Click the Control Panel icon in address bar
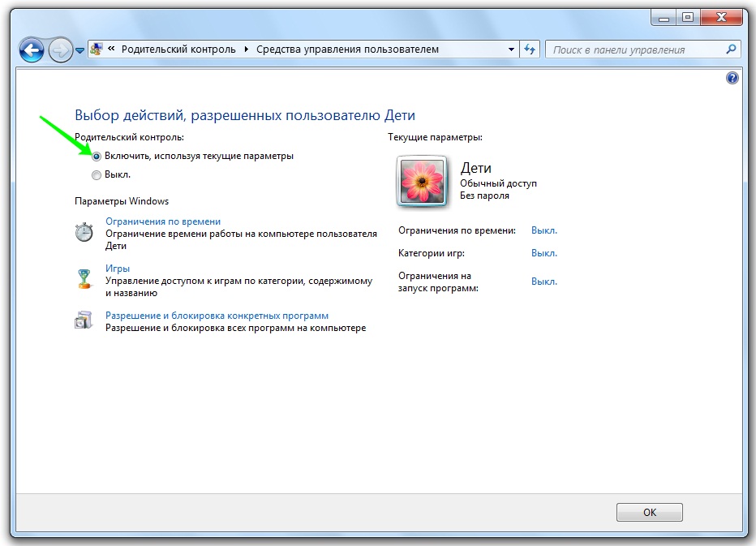Viewport: 756px width, 546px height. [97, 49]
